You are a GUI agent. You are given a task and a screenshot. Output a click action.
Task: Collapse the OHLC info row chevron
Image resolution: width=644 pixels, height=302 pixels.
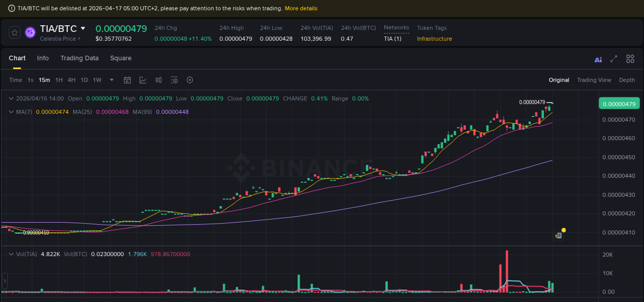tap(12, 98)
